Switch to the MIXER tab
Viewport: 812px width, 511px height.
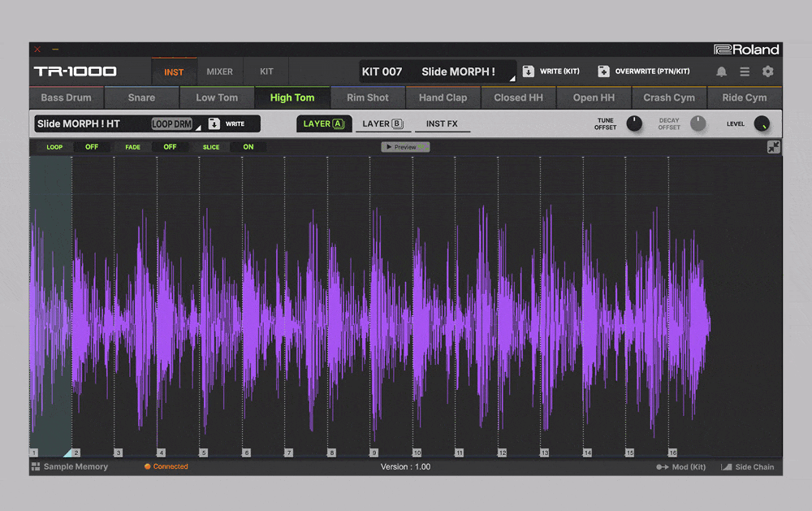[x=219, y=71]
